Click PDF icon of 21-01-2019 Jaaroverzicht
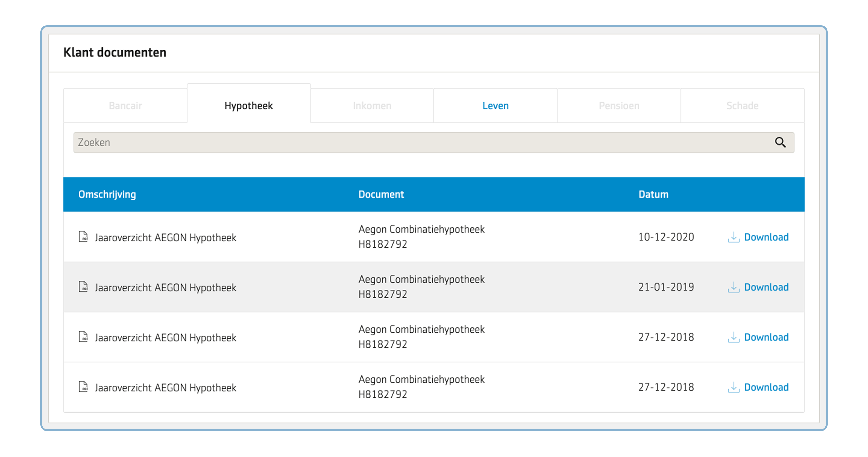The image size is (868, 457). point(83,287)
